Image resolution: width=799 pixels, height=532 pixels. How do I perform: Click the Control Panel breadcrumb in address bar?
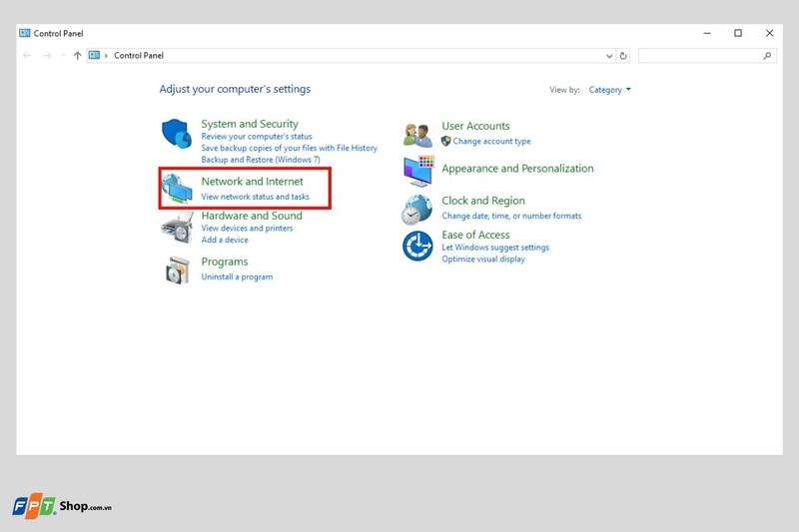139,56
